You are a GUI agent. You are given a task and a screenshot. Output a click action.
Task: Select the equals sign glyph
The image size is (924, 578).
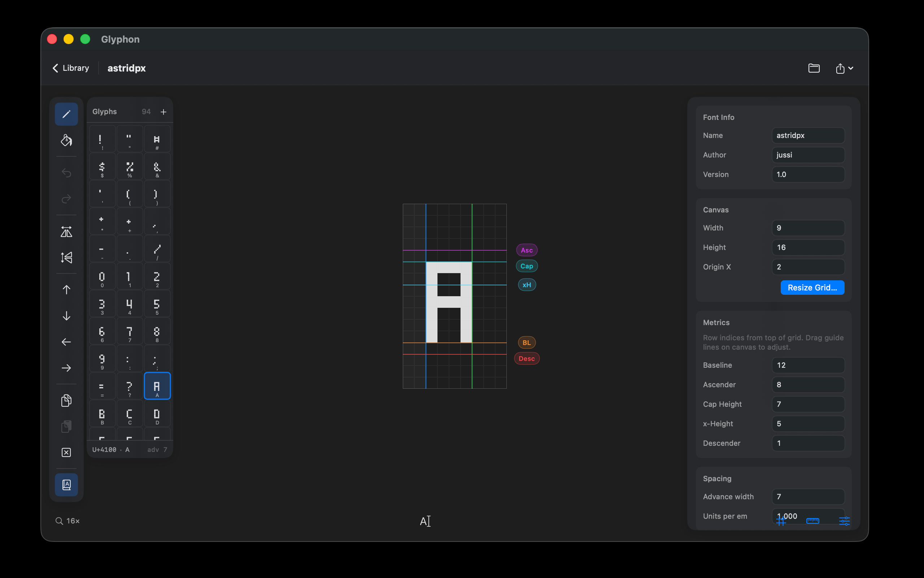pos(103,386)
